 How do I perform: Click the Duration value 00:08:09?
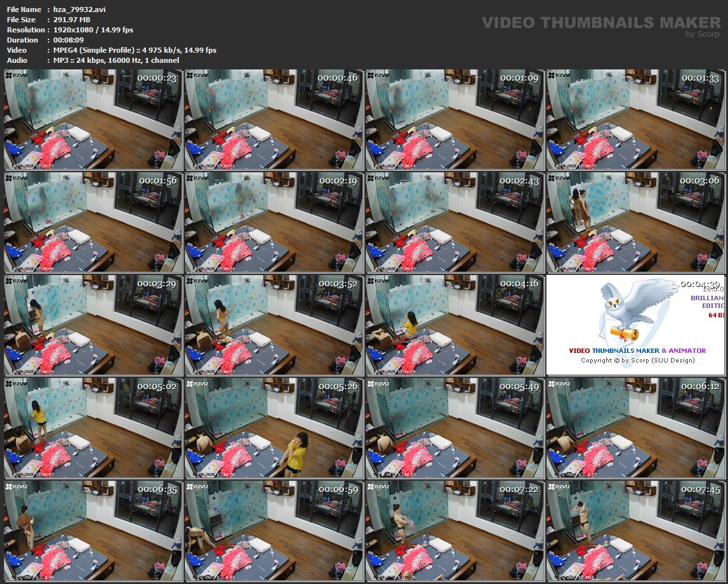coord(69,40)
